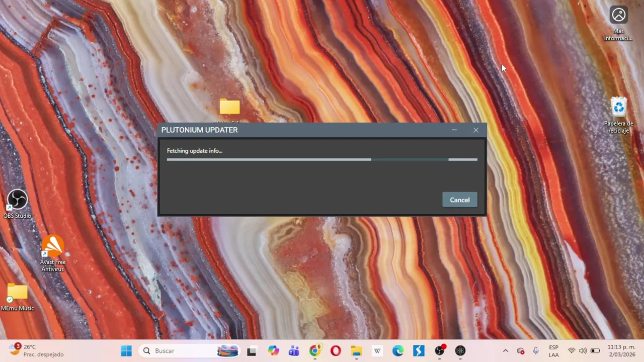
Task: Select the 'Más información' desktop icon
Action: pos(618,24)
